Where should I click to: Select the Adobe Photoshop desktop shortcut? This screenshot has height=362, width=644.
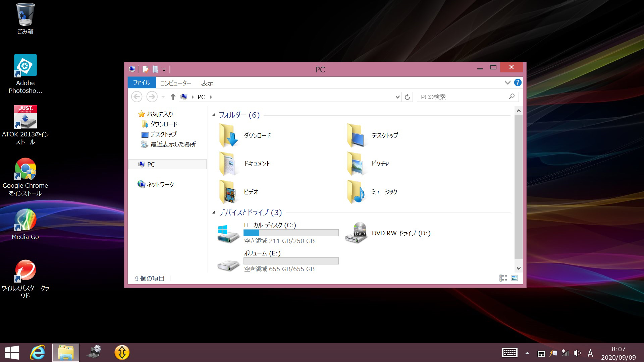pos(25,74)
